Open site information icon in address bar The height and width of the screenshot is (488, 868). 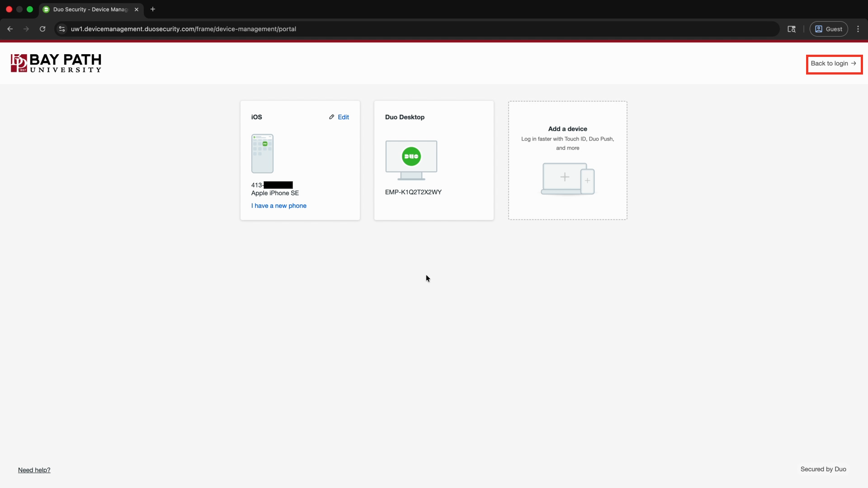(x=62, y=29)
